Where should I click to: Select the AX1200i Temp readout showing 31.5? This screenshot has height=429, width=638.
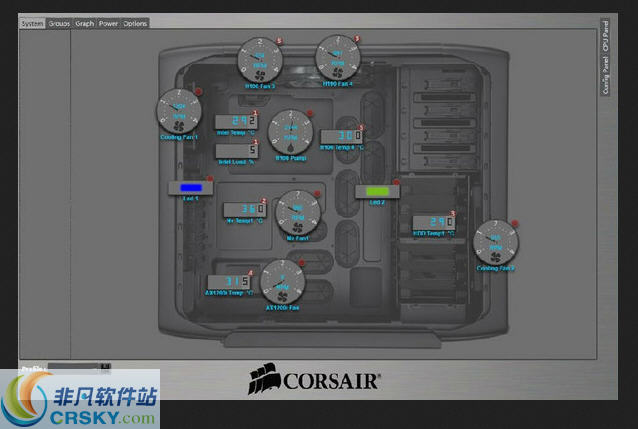229,282
